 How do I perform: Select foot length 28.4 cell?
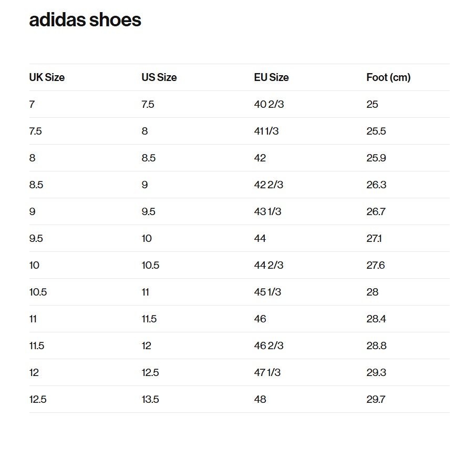pos(376,319)
